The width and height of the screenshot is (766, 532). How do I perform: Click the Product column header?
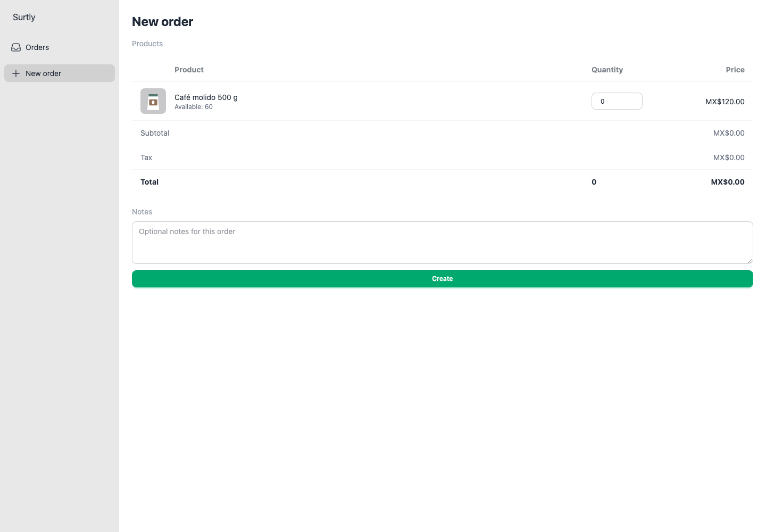pos(189,70)
